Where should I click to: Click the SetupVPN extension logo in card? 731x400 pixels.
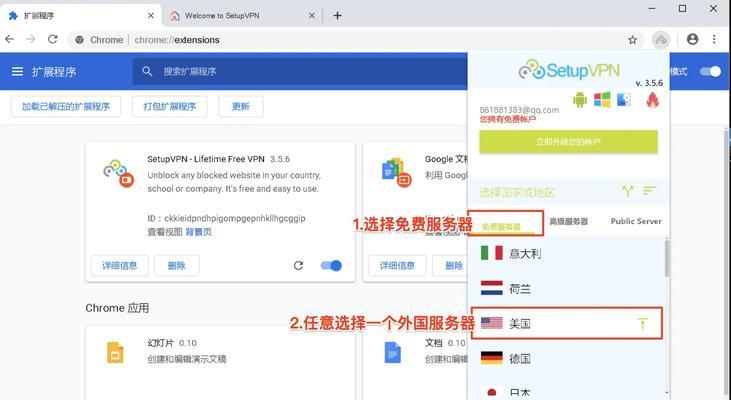pos(118,173)
